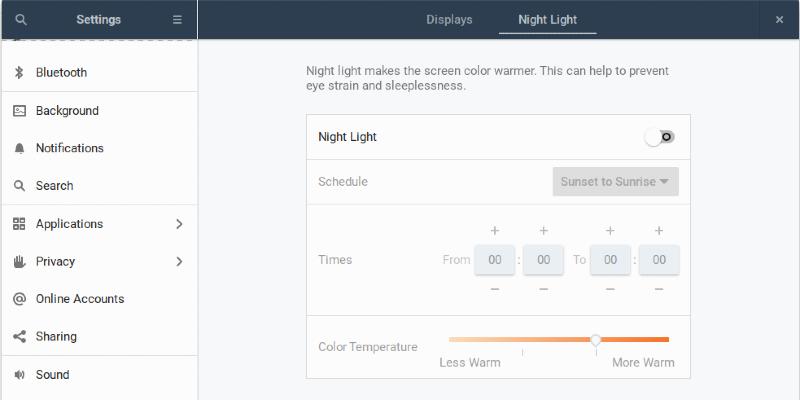The height and width of the screenshot is (400, 800).
Task: Switch to the Displays tab
Action: [449, 19]
